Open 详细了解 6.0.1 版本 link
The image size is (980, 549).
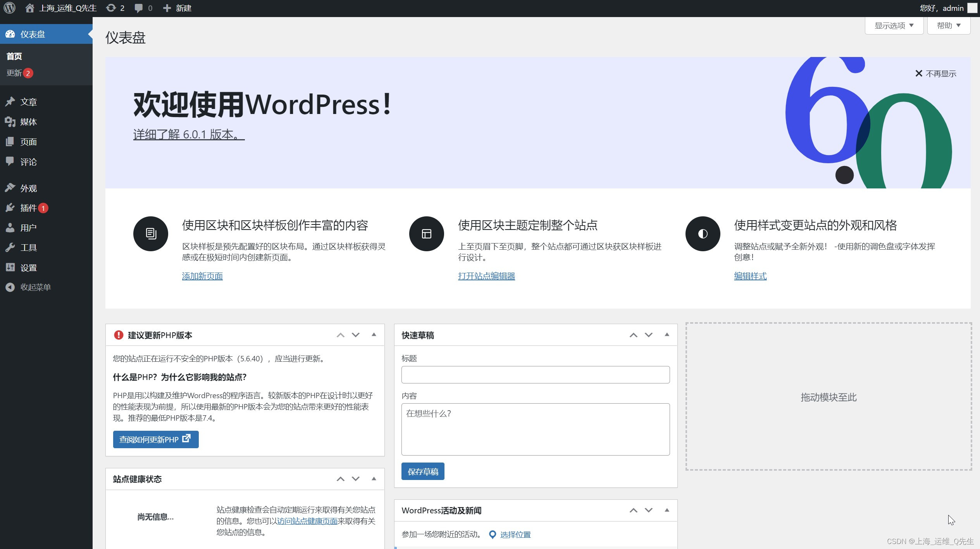pos(189,134)
